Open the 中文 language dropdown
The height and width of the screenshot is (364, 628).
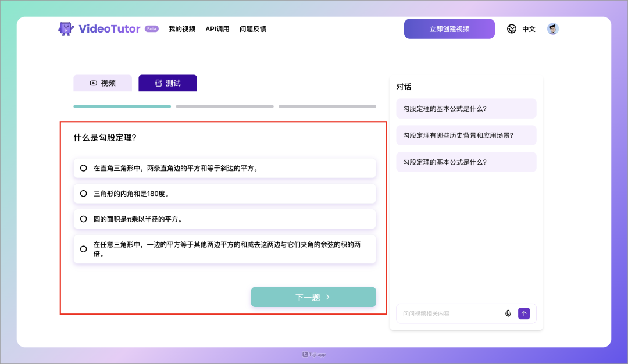(x=529, y=29)
